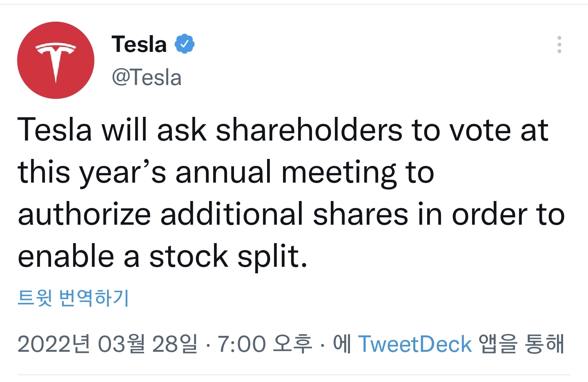Image resolution: width=588 pixels, height=382 pixels.
Task: Open the Tesla display name profile link
Action: (139, 44)
